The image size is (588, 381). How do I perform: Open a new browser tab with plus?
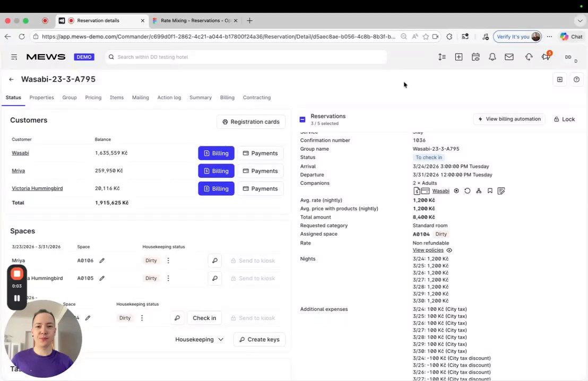coord(249,21)
